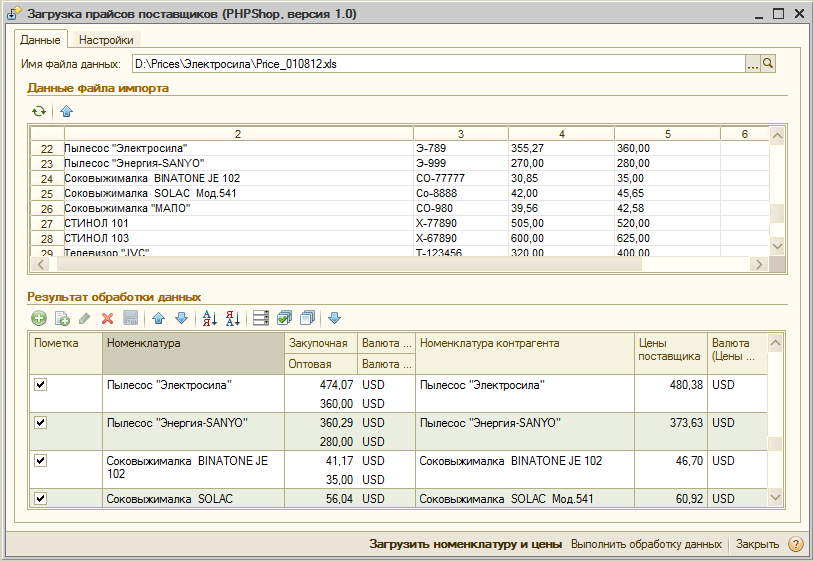
Task: Click the Закупочная column header
Action: point(321,343)
